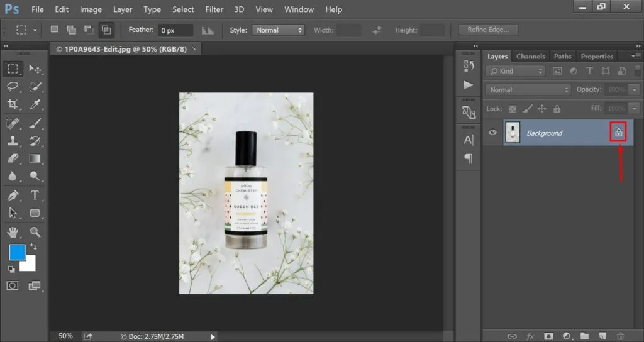The width and height of the screenshot is (644, 342).
Task: Click the blue foreground color swatch
Action: pyautogui.click(x=17, y=252)
